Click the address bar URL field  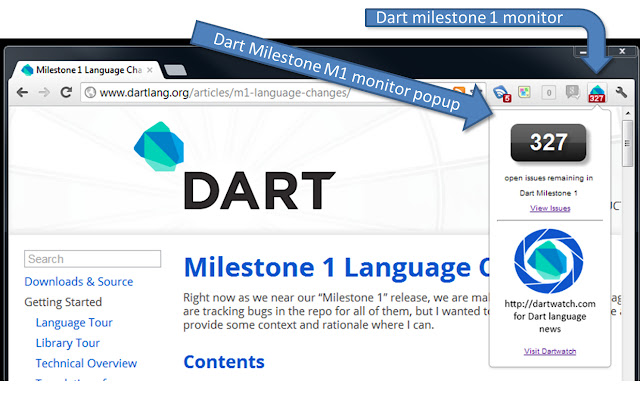(267, 93)
